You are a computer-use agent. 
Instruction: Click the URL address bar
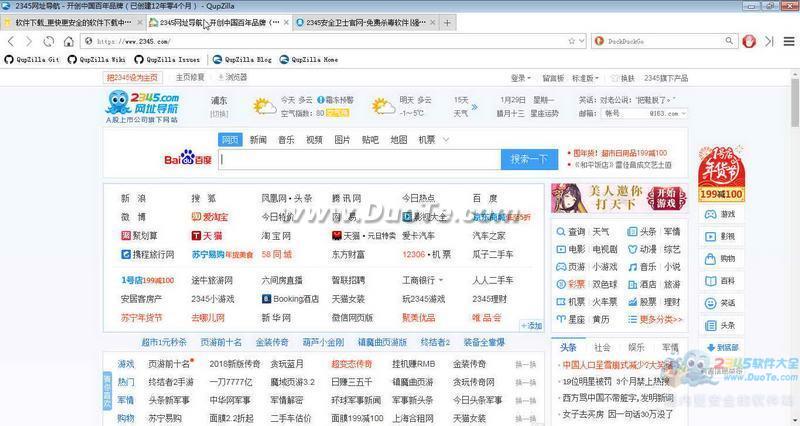pos(330,41)
